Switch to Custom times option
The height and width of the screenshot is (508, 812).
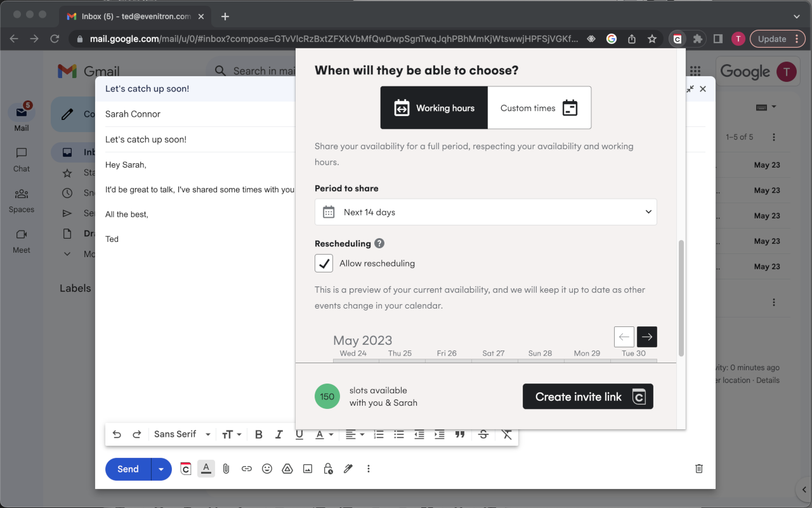pyautogui.click(x=539, y=108)
